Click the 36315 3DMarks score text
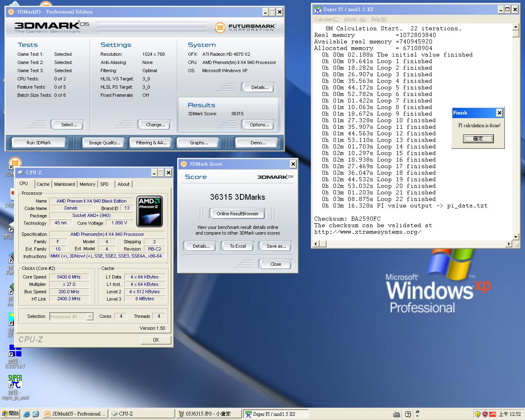 coord(237,197)
